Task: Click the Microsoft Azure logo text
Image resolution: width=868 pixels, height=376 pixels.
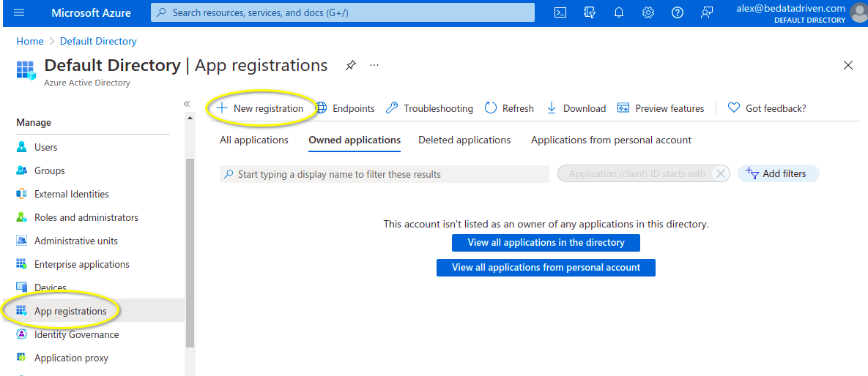Action: (92, 12)
